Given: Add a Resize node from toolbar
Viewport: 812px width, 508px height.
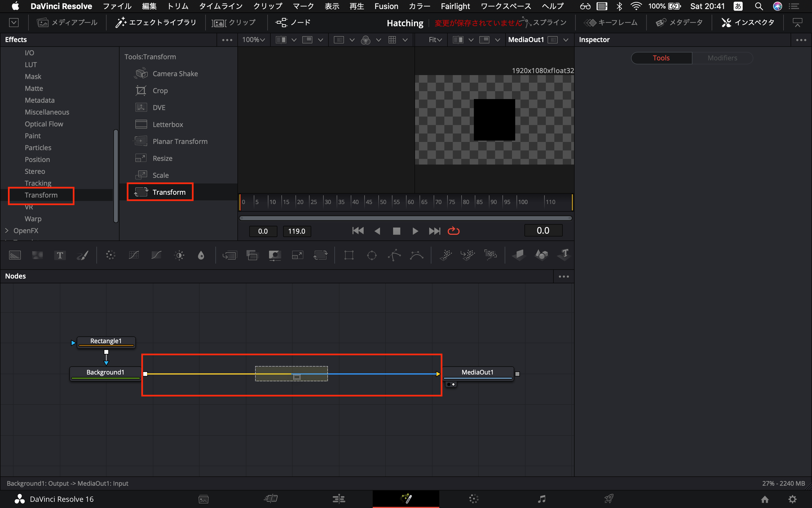Looking at the screenshot, I should [x=298, y=255].
